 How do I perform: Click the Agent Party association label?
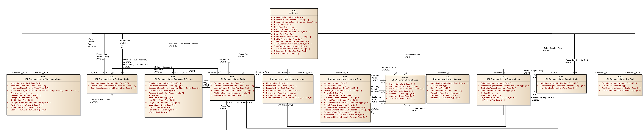click(226, 59)
